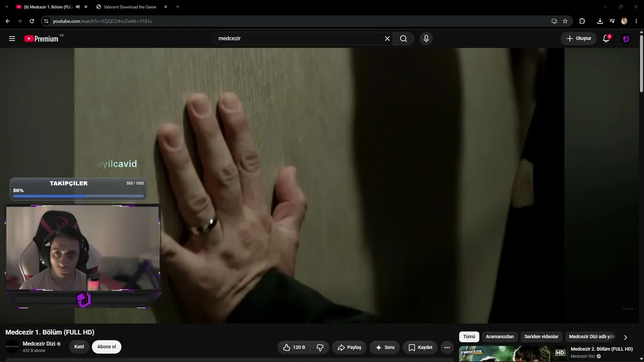The width and height of the screenshot is (644, 362).
Task: Click the browser address bar URL
Action: 102,21
